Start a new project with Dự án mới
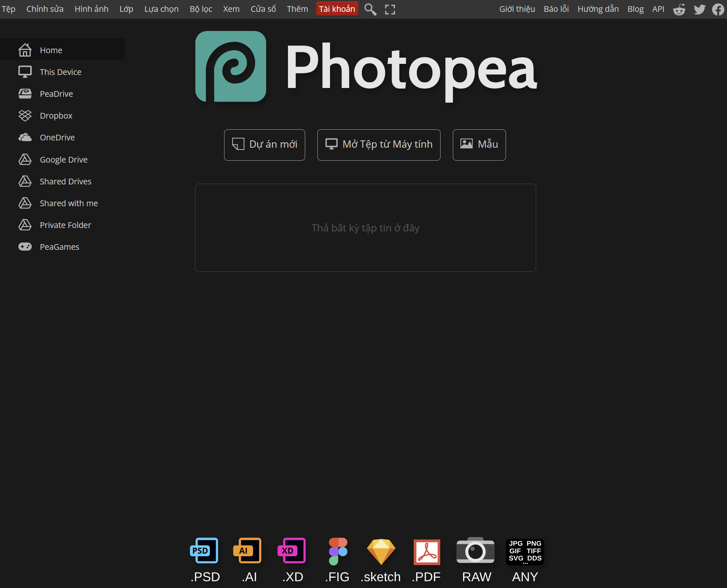Viewport: 727px width, 588px height. click(264, 145)
